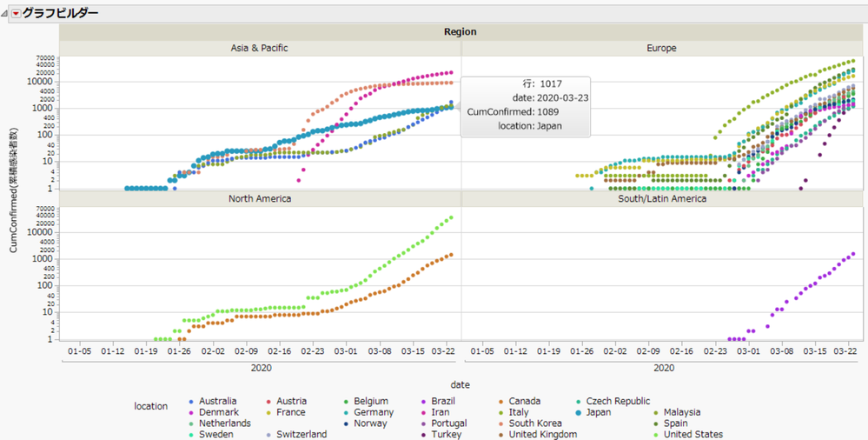The image size is (868, 440).
Task: Collapse the グラフビルダー outline with gray disclosure triangle
Action: [x=4, y=13]
